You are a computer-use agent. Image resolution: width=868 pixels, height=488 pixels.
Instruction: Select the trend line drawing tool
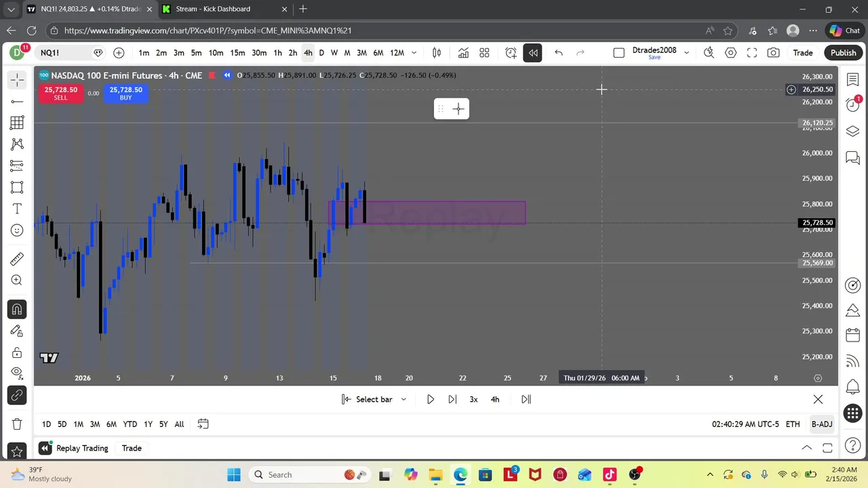(x=17, y=102)
